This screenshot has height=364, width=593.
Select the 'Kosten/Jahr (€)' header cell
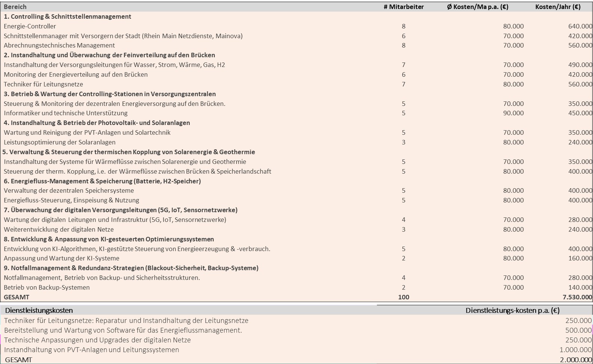tap(558, 7)
